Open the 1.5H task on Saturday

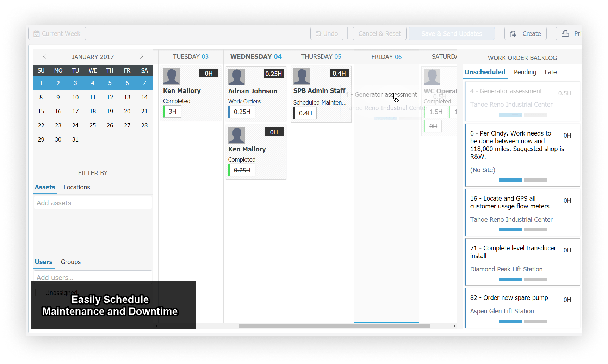(435, 112)
